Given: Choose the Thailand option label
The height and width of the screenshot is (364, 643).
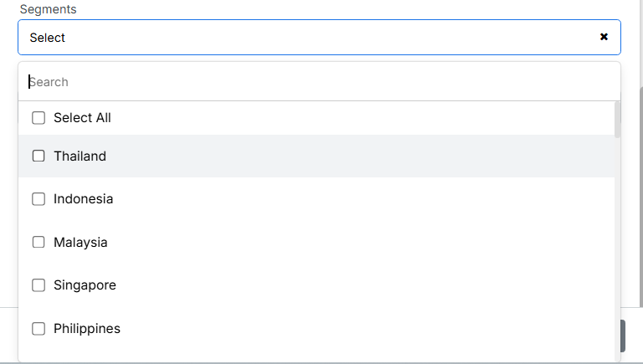Looking at the screenshot, I should click(80, 156).
